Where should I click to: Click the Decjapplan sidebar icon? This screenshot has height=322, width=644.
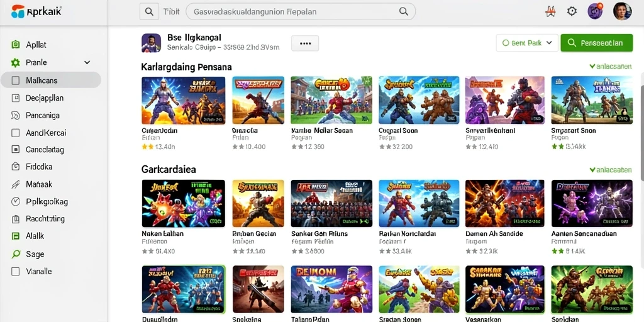(16, 97)
